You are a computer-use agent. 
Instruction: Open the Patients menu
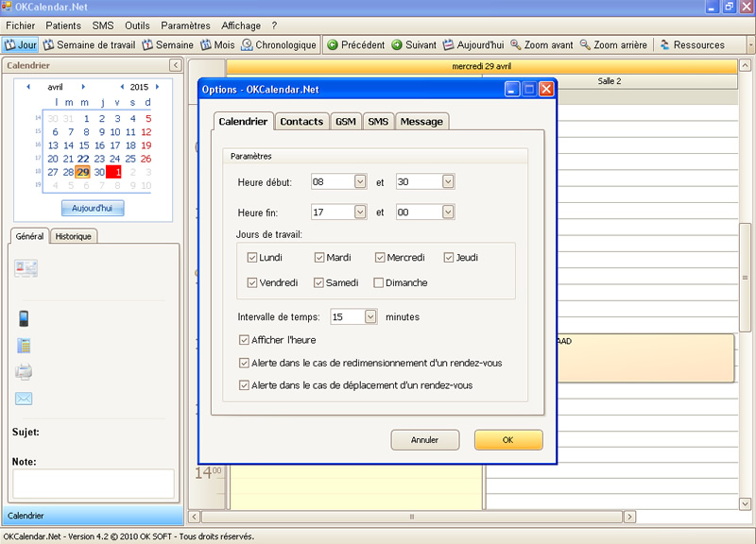(x=63, y=25)
